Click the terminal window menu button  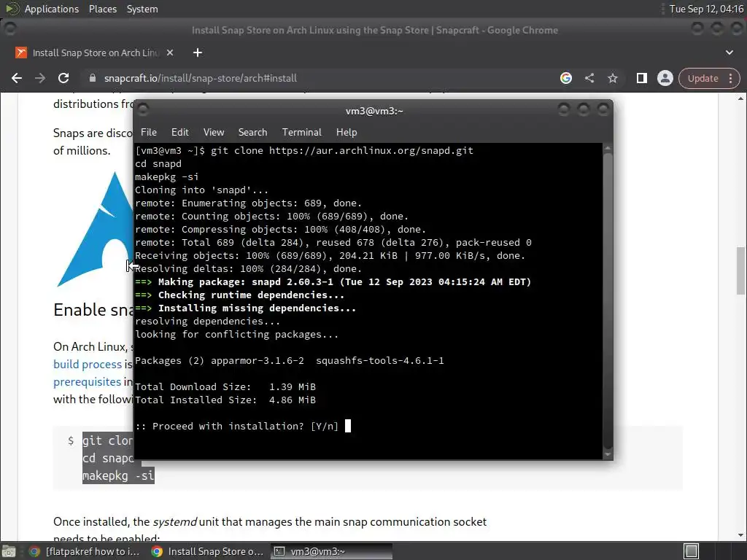pos(143,111)
